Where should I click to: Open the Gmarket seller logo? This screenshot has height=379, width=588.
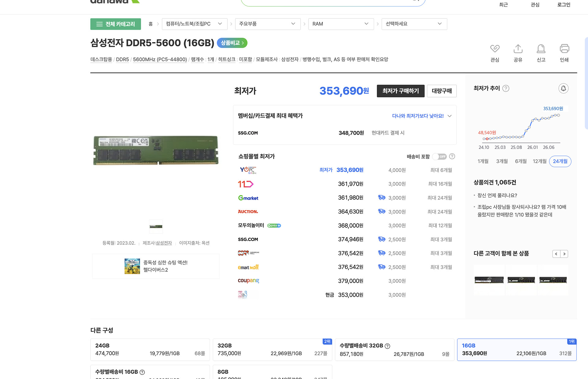pos(248,198)
